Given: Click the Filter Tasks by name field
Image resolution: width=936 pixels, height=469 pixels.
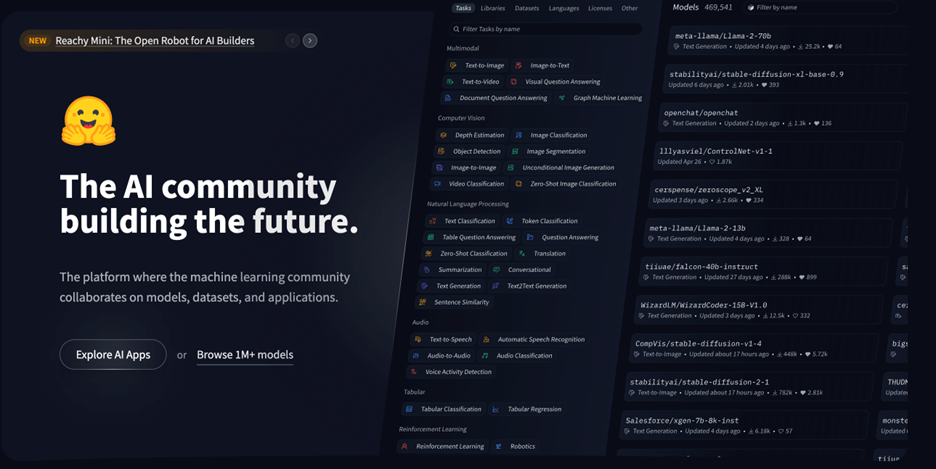Looking at the screenshot, I should tap(546, 29).
